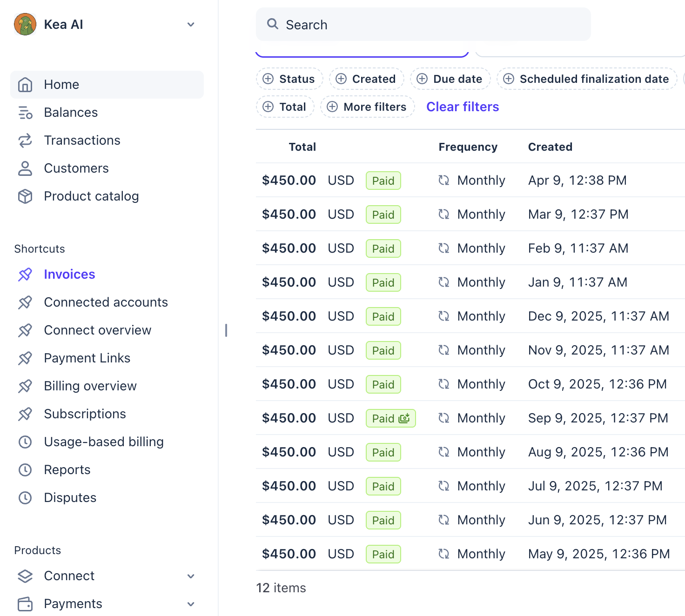Image resolution: width=685 pixels, height=616 pixels.
Task: Open the Disputes recent shortcut
Action: pyautogui.click(x=70, y=498)
